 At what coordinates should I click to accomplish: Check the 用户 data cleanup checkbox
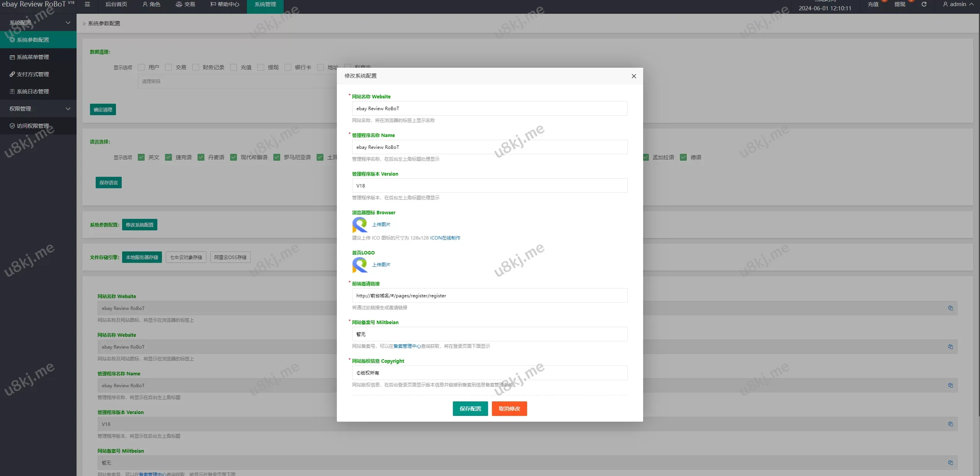point(141,67)
